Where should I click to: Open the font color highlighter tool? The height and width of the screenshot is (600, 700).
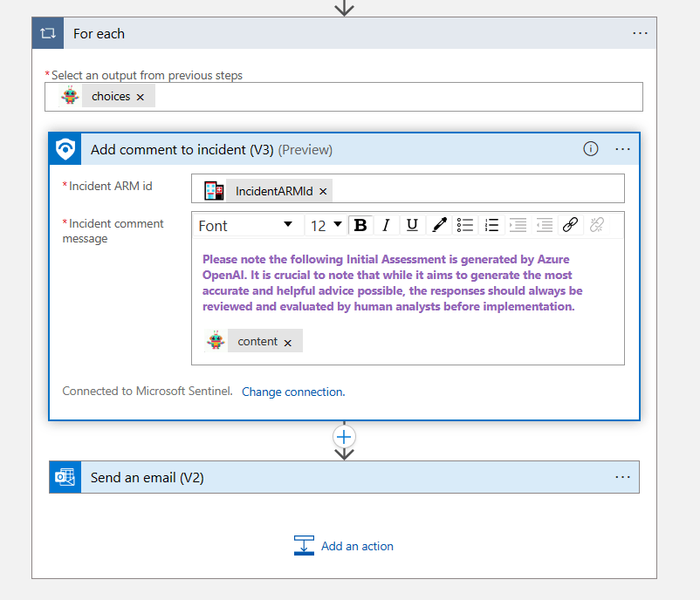point(439,225)
